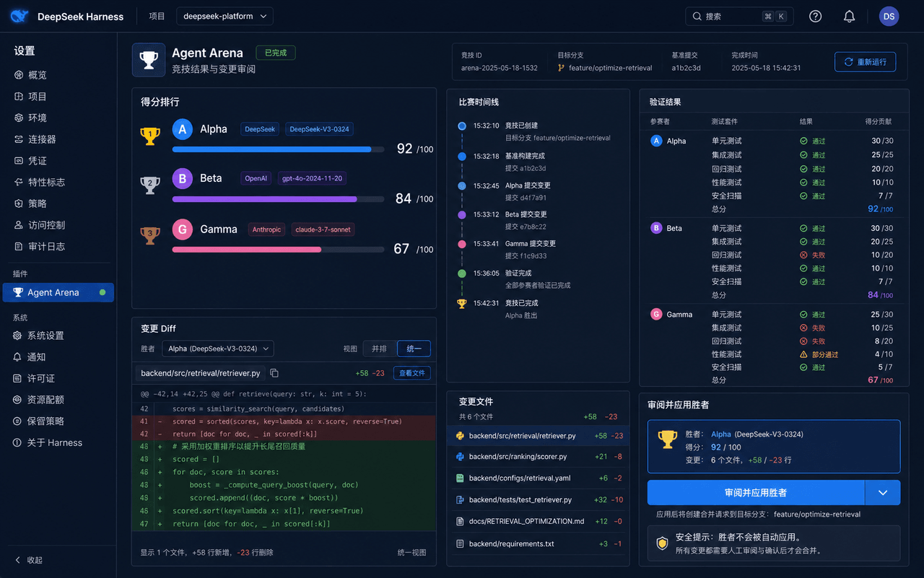Click the Alpha avatar in score ranking
Screen dimensions: 924x578
183,129
